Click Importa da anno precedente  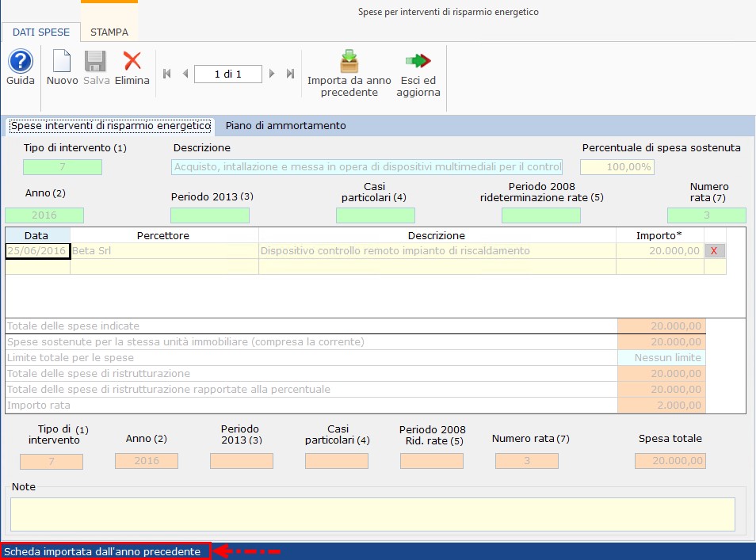click(x=349, y=73)
